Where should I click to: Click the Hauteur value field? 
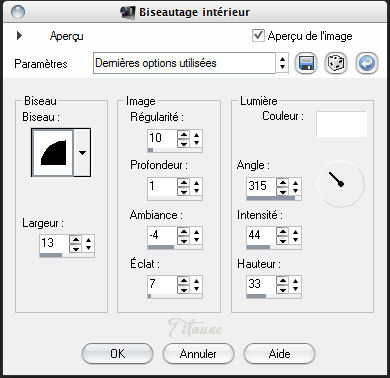pos(261,284)
